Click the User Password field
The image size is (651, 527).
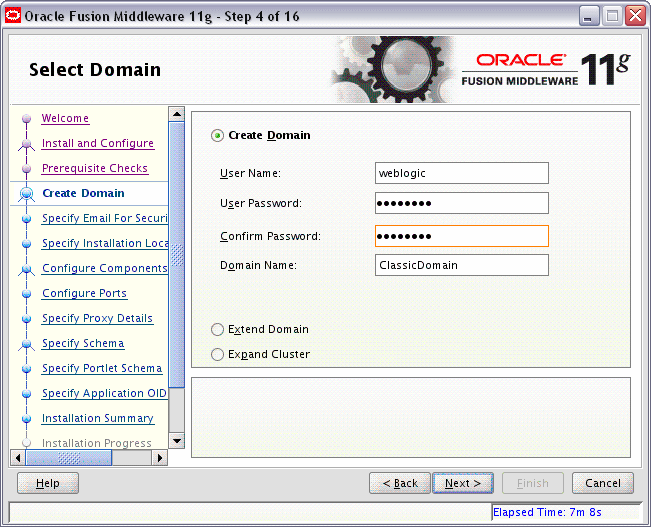(x=462, y=203)
